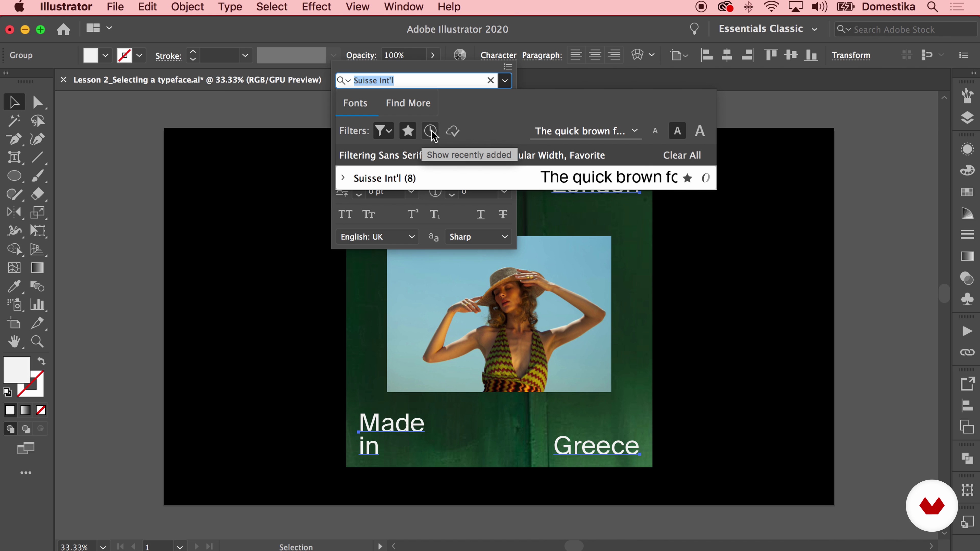Toggle Superscript text style

coord(413,214)
